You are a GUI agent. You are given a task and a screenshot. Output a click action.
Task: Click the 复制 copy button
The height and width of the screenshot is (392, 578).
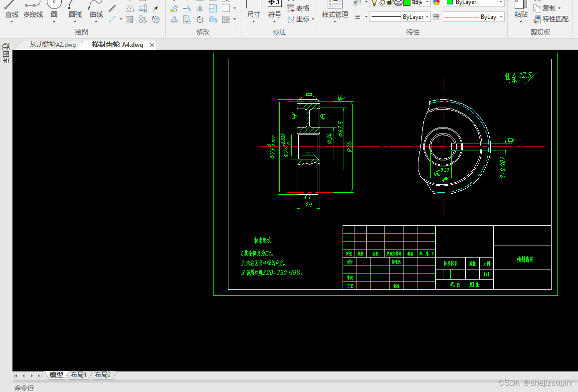tap(544, 8)
